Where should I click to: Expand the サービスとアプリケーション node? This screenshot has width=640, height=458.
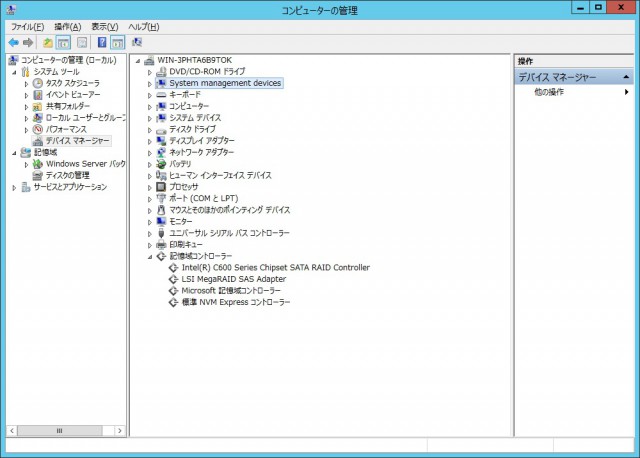(x=14, y=187)
